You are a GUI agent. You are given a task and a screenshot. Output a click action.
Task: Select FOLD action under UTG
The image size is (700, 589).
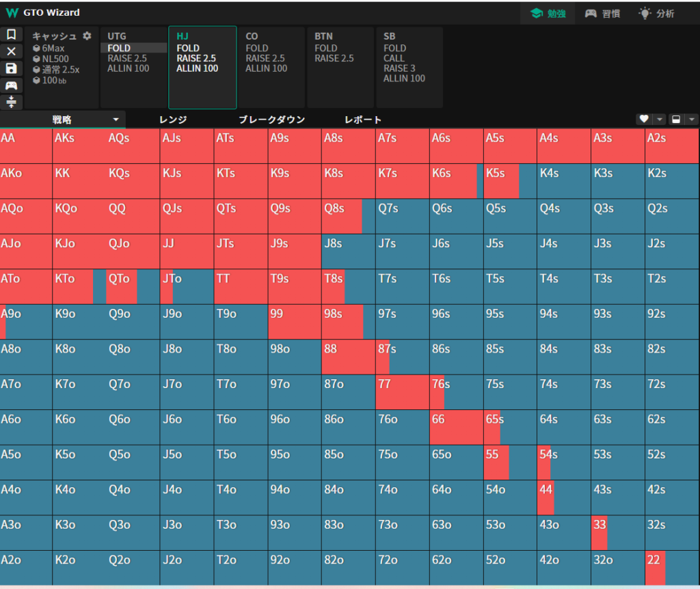tap(119, 49)
